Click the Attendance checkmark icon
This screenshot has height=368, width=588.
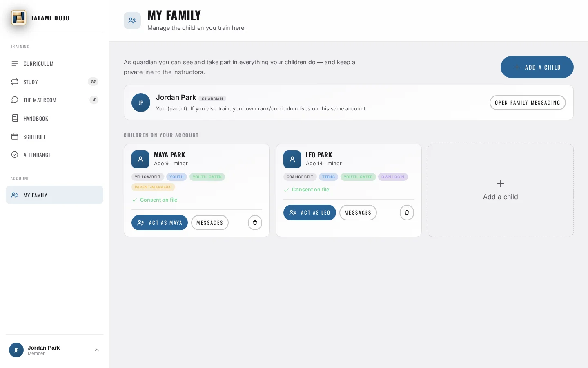pyautogui.click(x=15, y=155)
